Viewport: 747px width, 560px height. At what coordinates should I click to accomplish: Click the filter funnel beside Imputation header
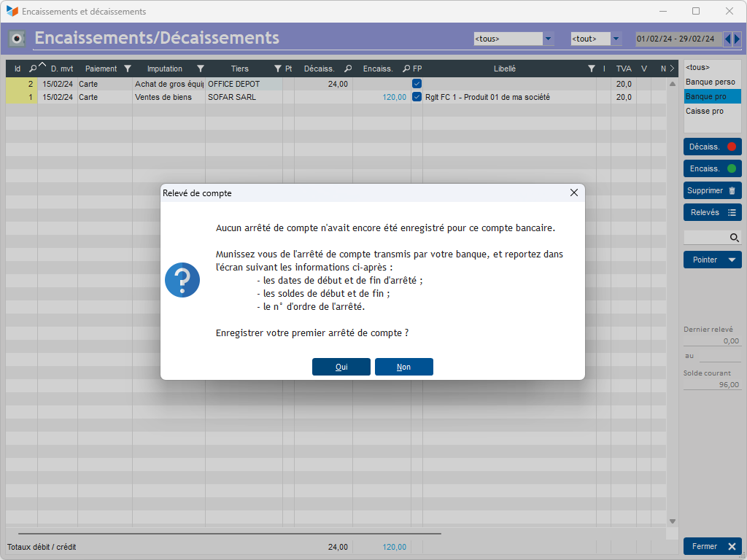tap(201, 69)
